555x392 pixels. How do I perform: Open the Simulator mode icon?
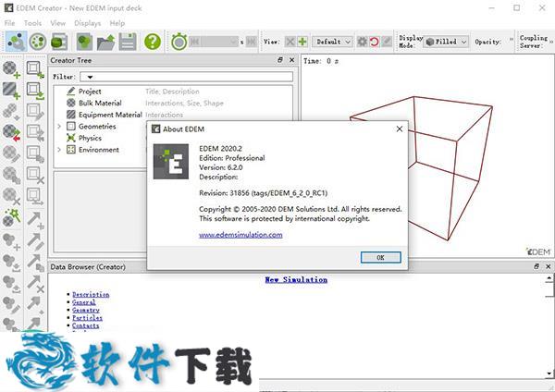38,42
